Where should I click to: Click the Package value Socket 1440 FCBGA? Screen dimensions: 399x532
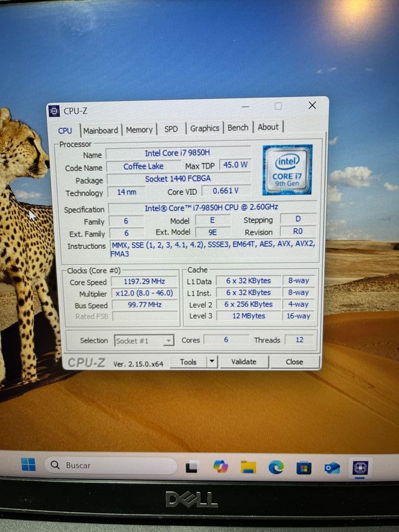click(x=178, y=179)
